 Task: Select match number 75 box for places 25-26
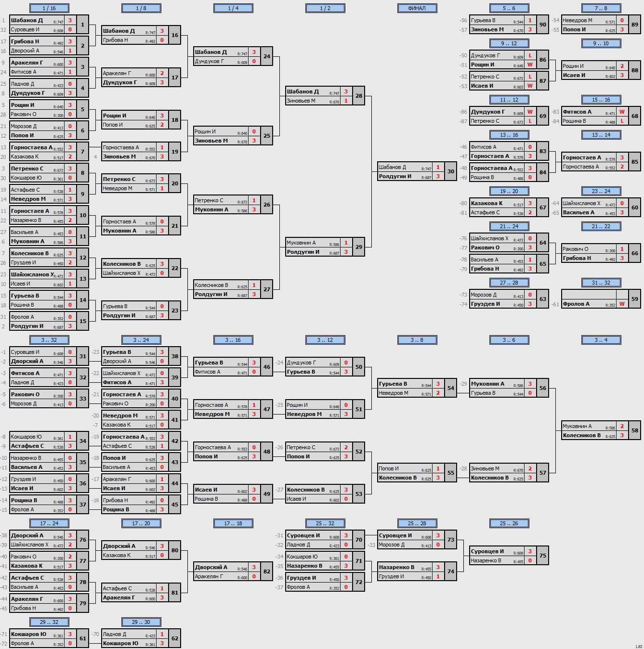[x=543, y=556]
